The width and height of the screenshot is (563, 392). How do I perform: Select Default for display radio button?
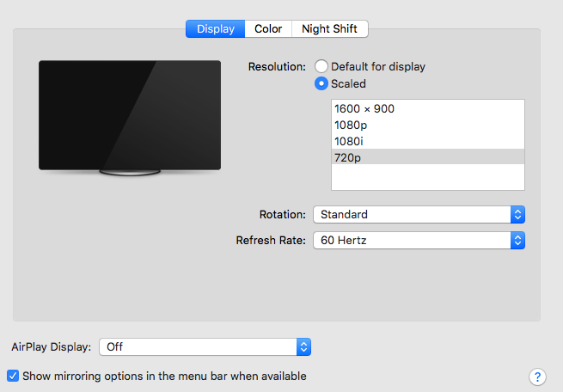[321, 66]
